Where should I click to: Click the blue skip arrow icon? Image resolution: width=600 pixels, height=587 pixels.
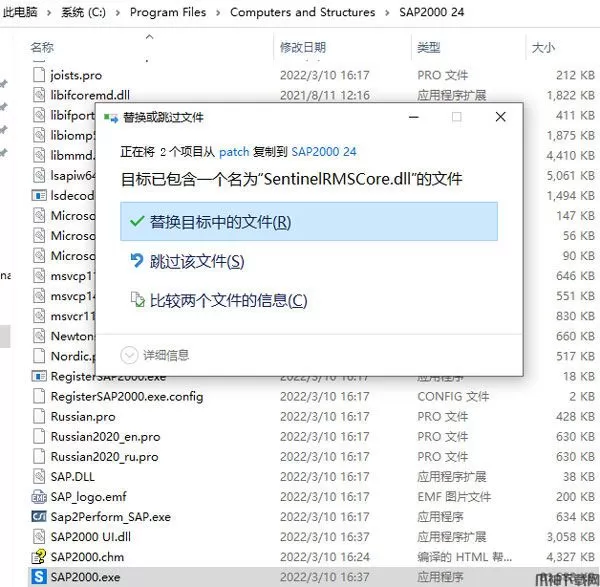point(137,261)
